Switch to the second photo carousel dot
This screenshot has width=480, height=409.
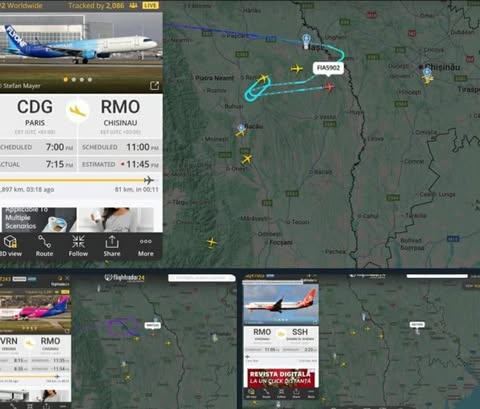tap(74, 80)
